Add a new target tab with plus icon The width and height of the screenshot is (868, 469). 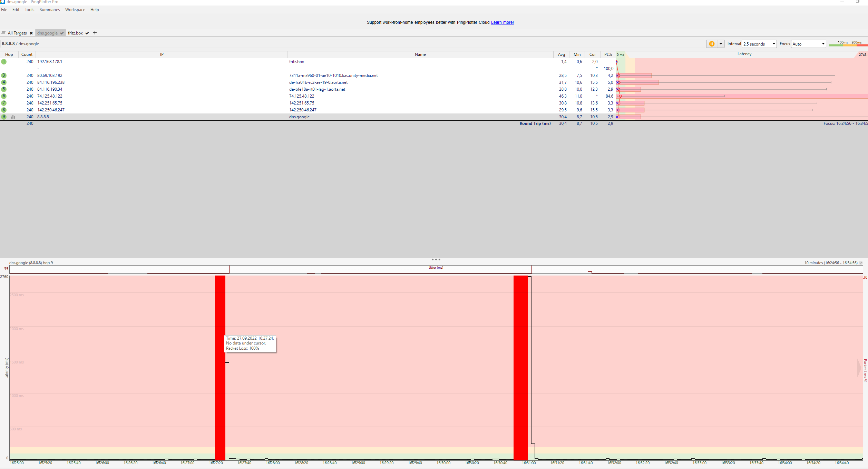[95, 33]
